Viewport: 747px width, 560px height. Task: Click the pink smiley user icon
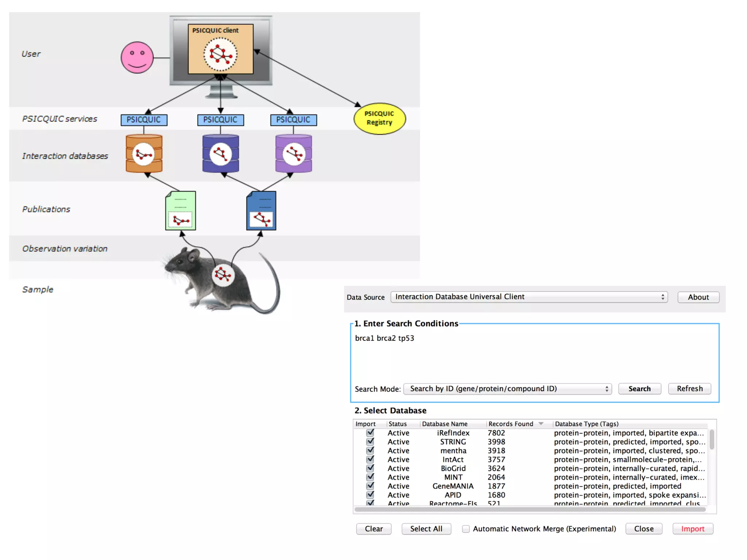137,58
